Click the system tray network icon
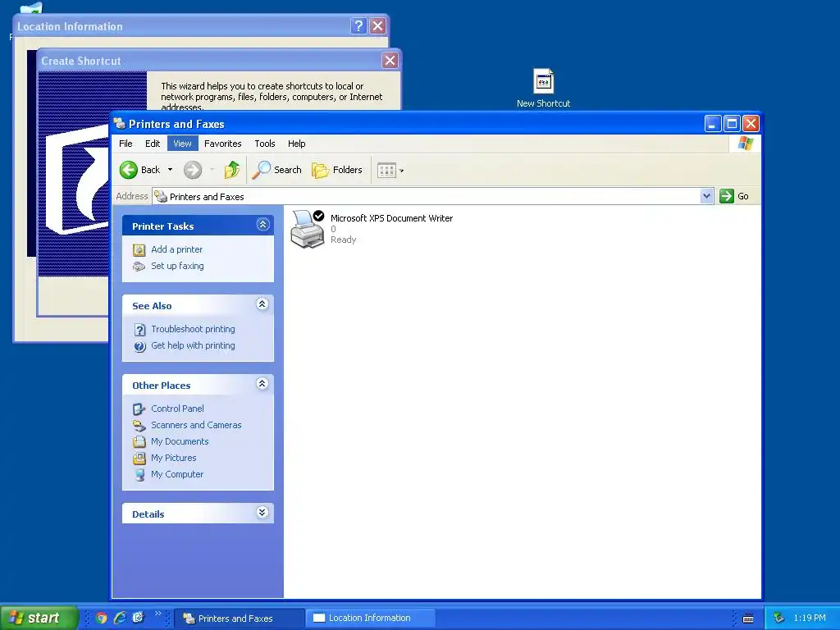Screen dimensions: 840x630 [778, 619]
